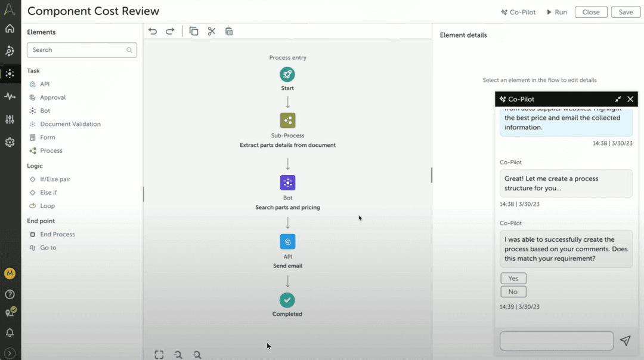Open the help question mark icon
Screen dimensions: 644x360
click(x=10, y=294)
